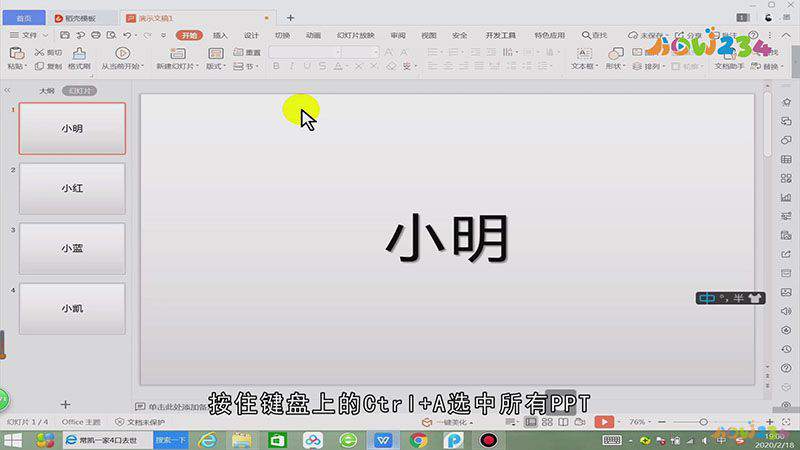This screenshot has height=450, width=800.
Task: Click the zoom out minus button
Action: (662, 422)
